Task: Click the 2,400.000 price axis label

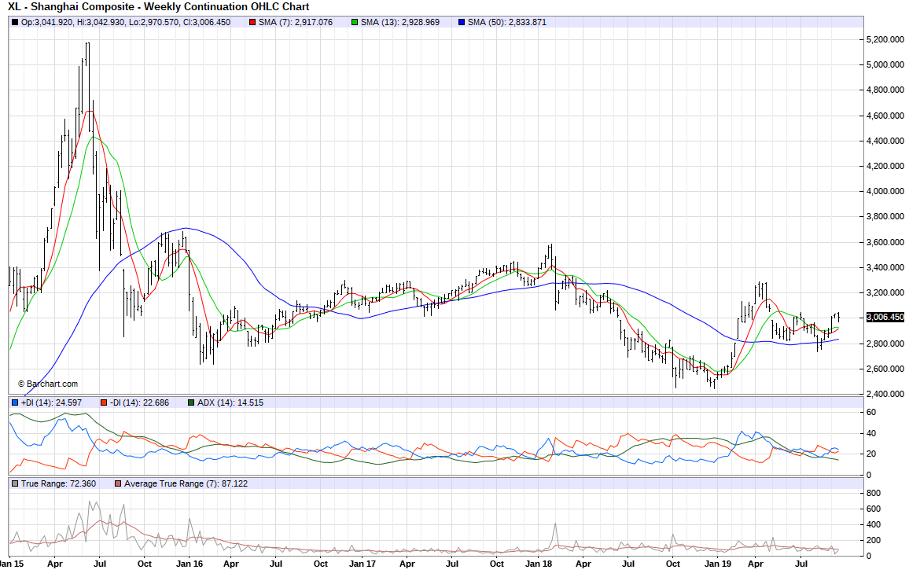Action: pyautogui.click(x=882, y=394)
